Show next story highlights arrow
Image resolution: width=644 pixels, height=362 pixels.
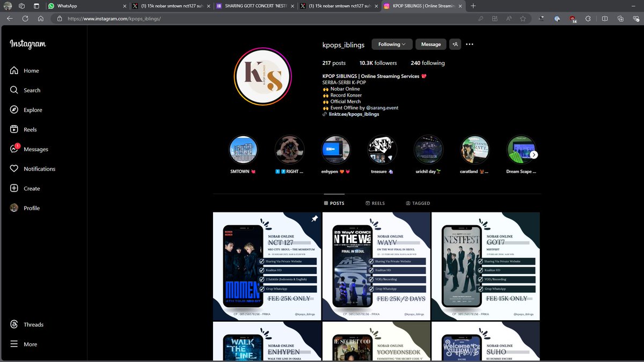coord(534,154)
